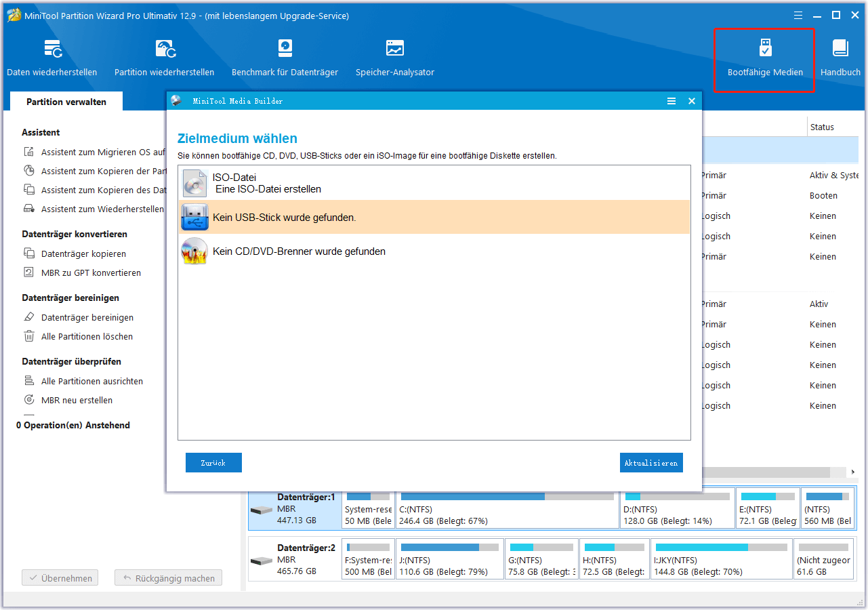This screenshot has height=610, width=868.
Task: Choose Datenträger bereinigen action
Action: (x=79, y=317)
